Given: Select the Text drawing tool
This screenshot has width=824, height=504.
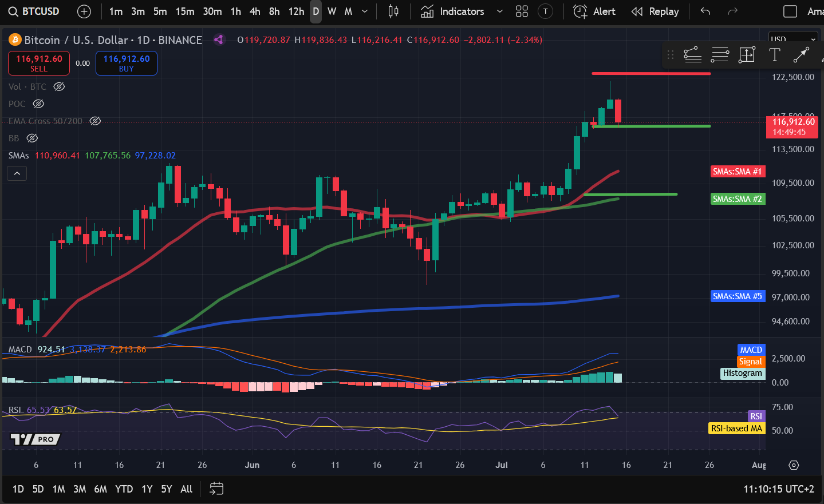Looking at the screenshot, I should pyautogui.click(x=775, y=55).
